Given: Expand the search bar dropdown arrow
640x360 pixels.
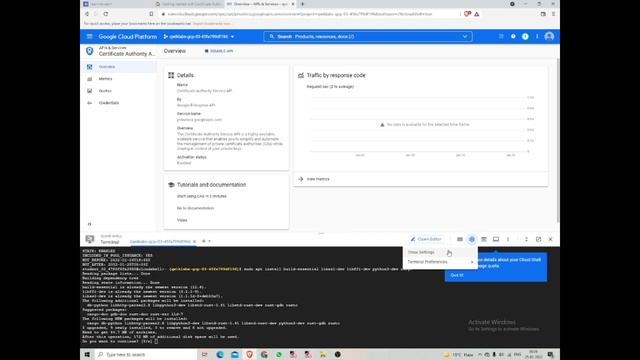Looking at the screenshot, I should point(464,36).
